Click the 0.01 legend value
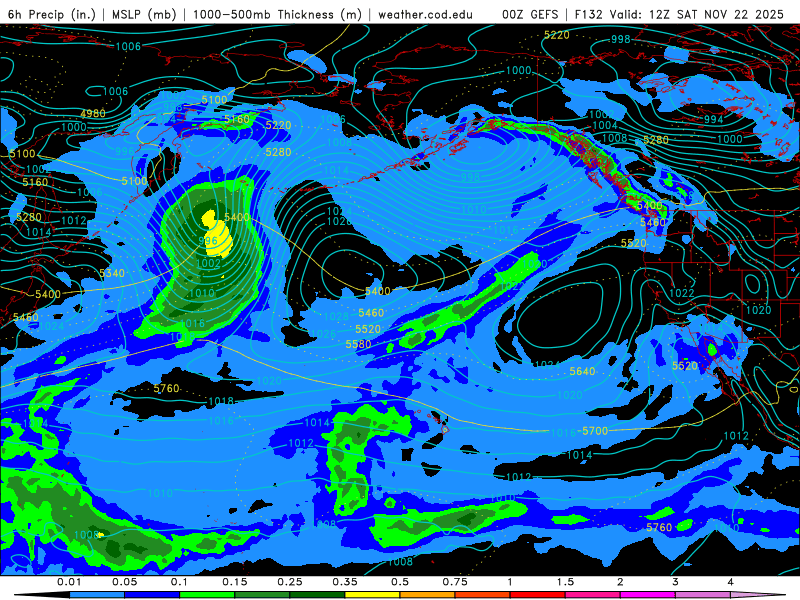The image size is (800, 600). click(x=69, y=582)
